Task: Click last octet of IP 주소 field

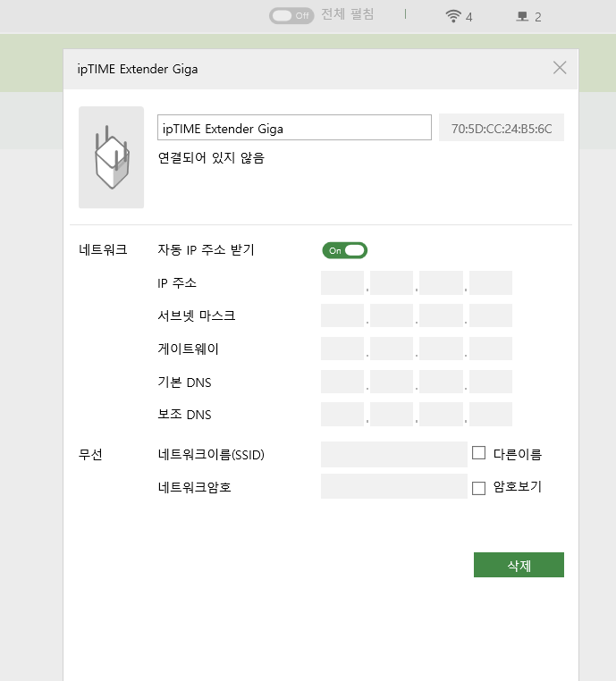Action: (491, 282)
